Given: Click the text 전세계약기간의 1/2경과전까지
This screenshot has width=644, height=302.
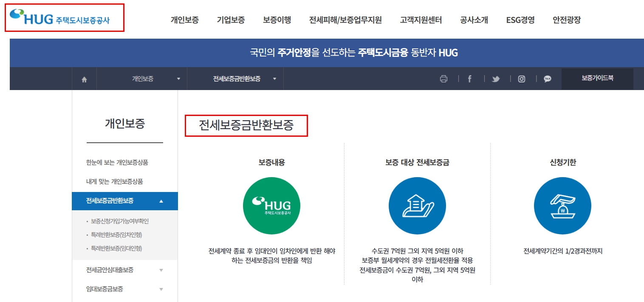Looking at the screenshot, I should (563, 251).
